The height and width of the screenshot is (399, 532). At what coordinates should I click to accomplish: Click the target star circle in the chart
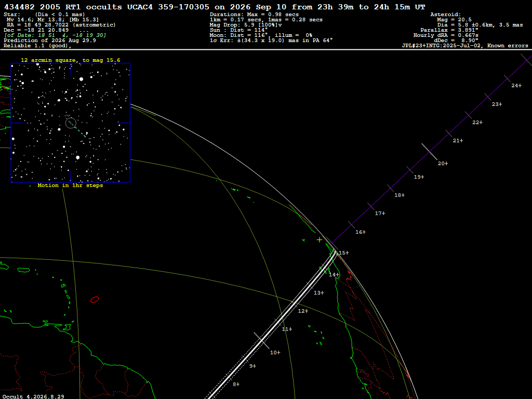point(71,123)
